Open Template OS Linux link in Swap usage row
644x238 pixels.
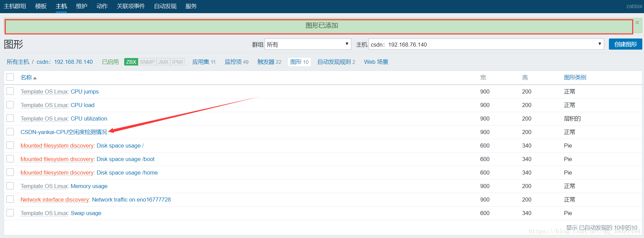(45, 213)
